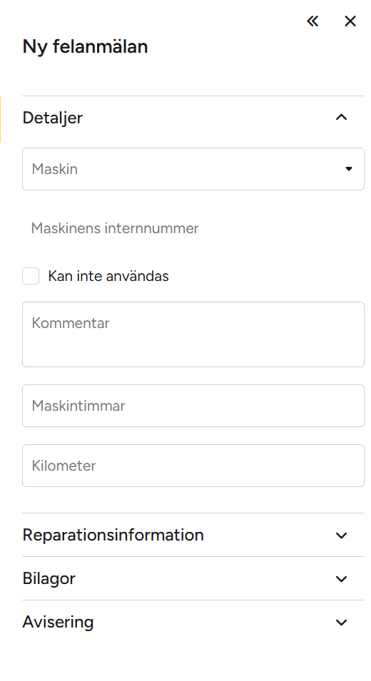Select the Maskintimmar input field
371x681 pixels.
(193, 406)
